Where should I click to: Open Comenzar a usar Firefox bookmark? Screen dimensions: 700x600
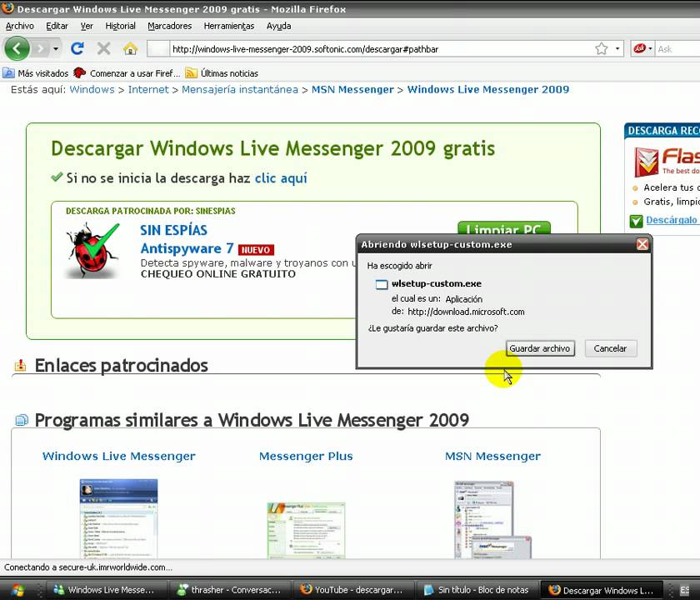[127, 72]
